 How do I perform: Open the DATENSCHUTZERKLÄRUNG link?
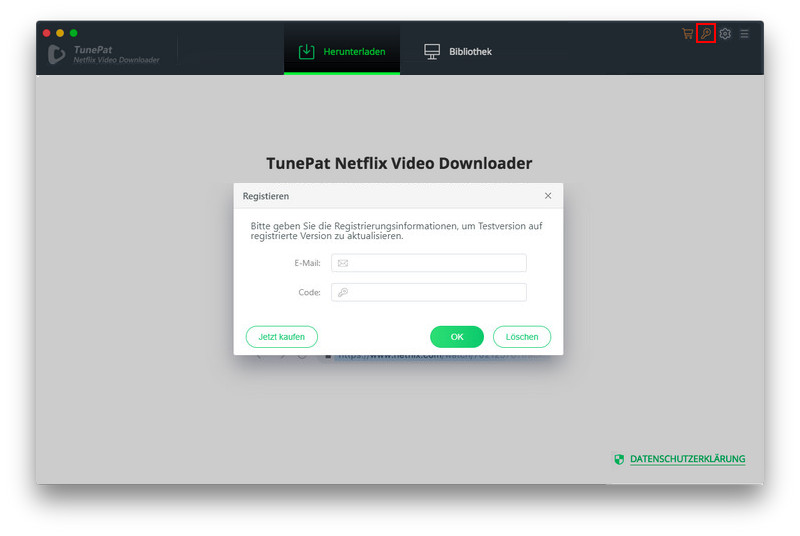687,459
